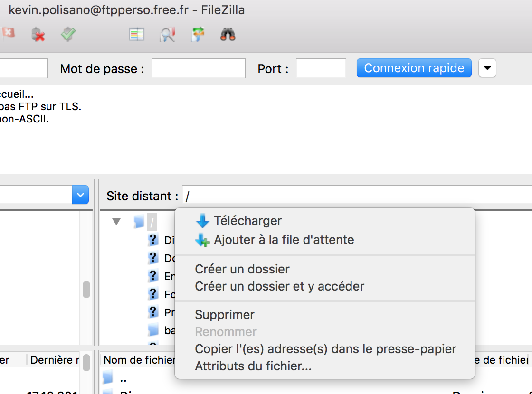Toggle the directory comparison magnifier icon
The image size is (532, 394).
(167, 34)
